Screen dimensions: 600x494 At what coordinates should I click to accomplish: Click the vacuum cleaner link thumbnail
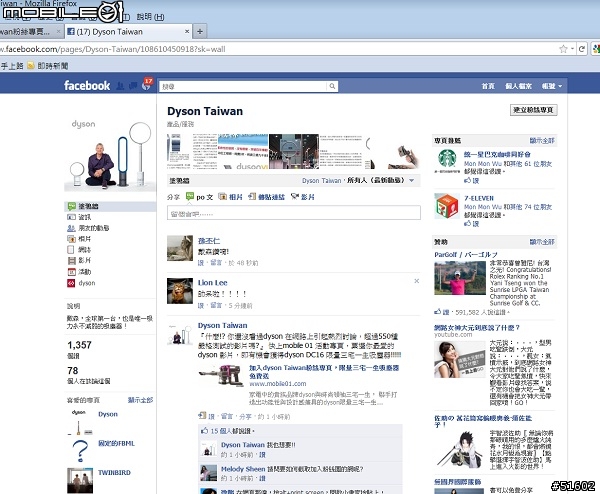pyautogui.click(x=221, y=375)
